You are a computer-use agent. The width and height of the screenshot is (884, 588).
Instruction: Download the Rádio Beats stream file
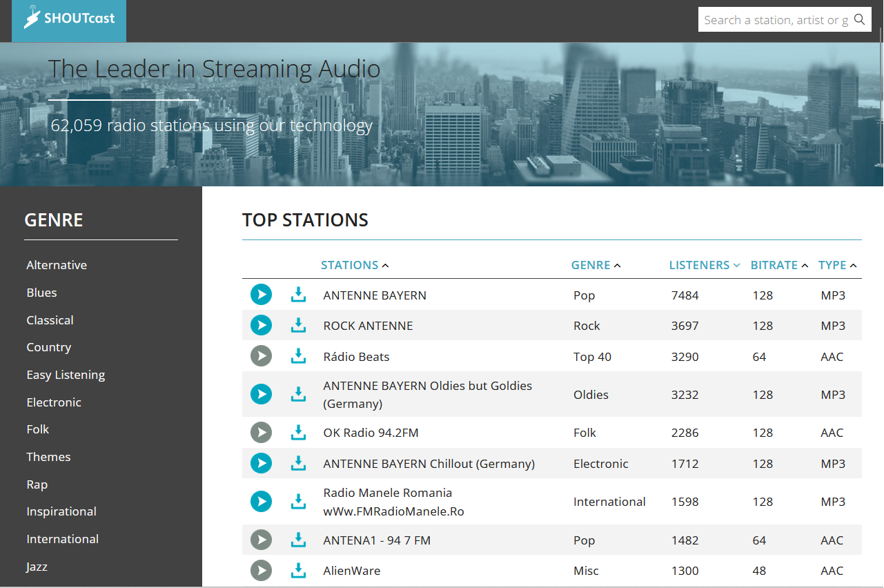point(298,356)
